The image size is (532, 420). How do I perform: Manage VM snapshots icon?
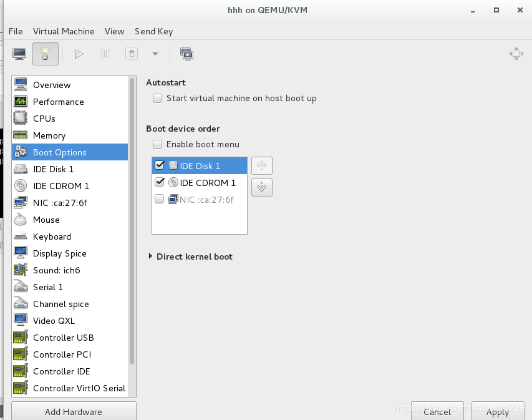186,54
